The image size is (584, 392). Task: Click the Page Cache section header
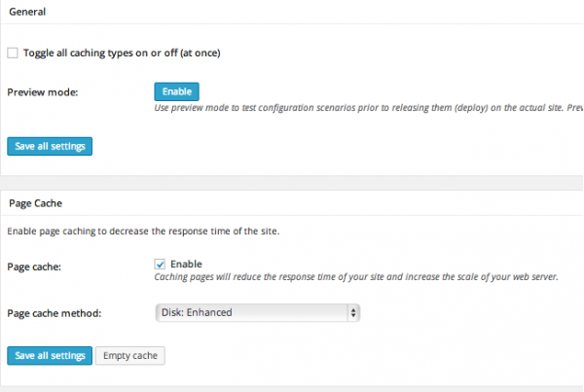coord(34,202)
